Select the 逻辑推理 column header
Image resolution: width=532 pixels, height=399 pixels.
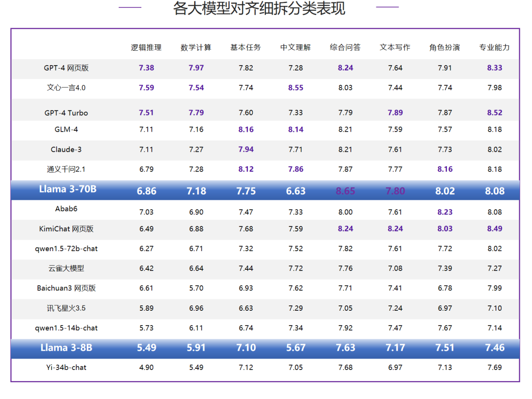click(x=146, y=47)
